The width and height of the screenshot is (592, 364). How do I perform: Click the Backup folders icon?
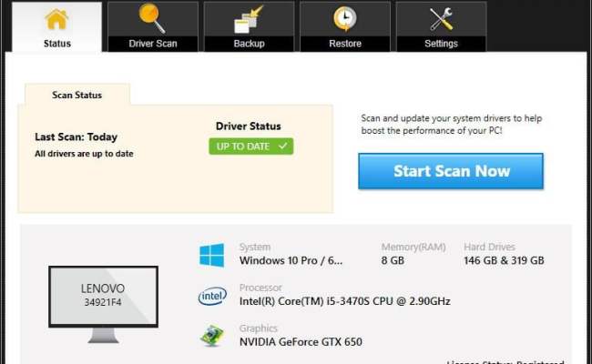248,20
